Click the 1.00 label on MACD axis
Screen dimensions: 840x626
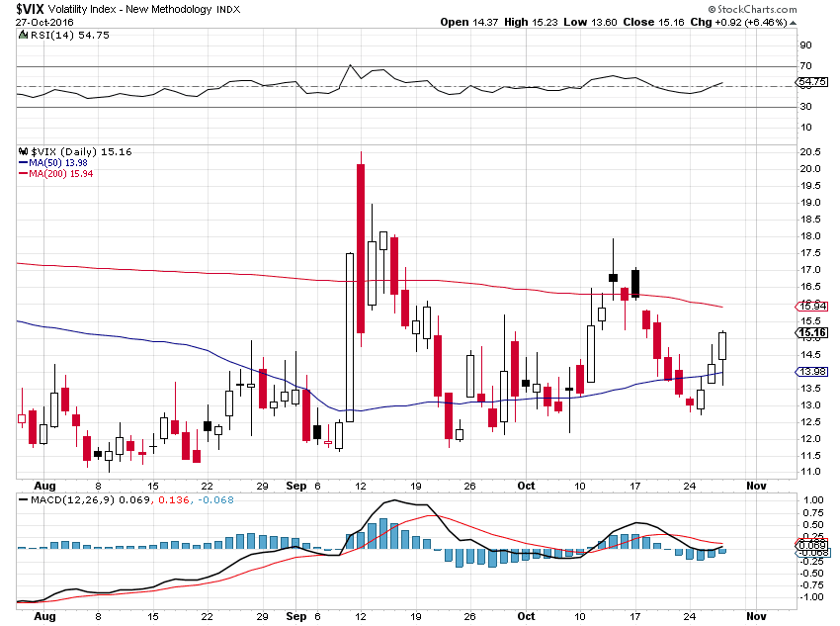[813, 500]
